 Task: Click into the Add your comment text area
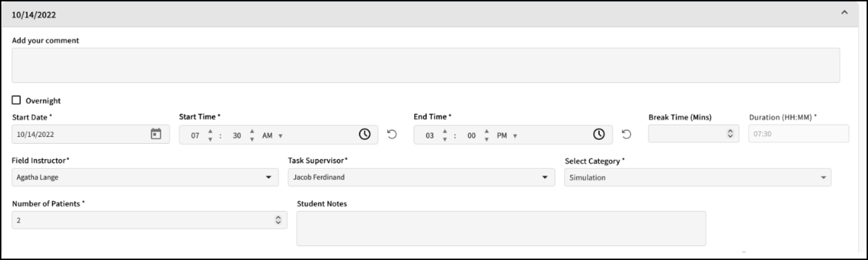pos(426,65)
